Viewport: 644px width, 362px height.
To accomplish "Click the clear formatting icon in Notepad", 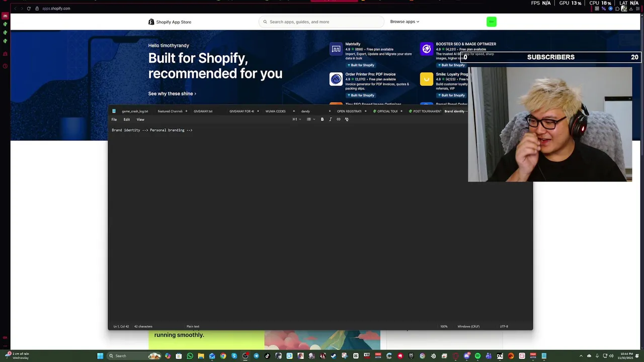I will (347, 119).
